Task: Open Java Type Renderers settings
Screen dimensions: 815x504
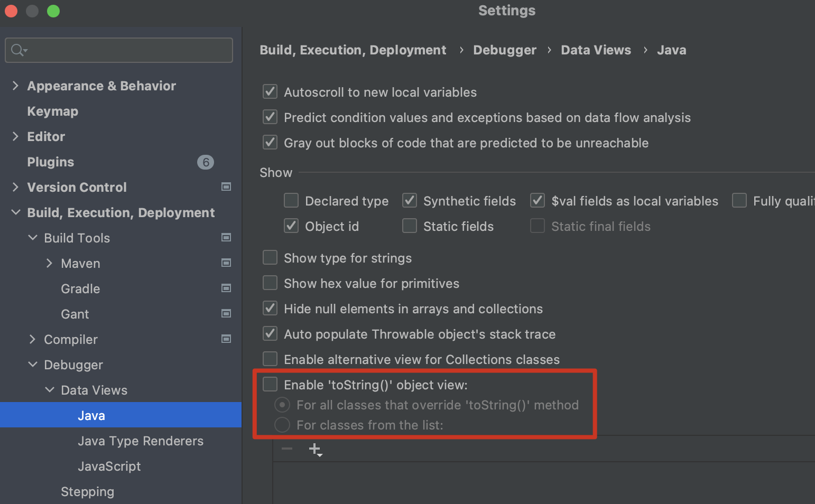Action: coord(141,441)
